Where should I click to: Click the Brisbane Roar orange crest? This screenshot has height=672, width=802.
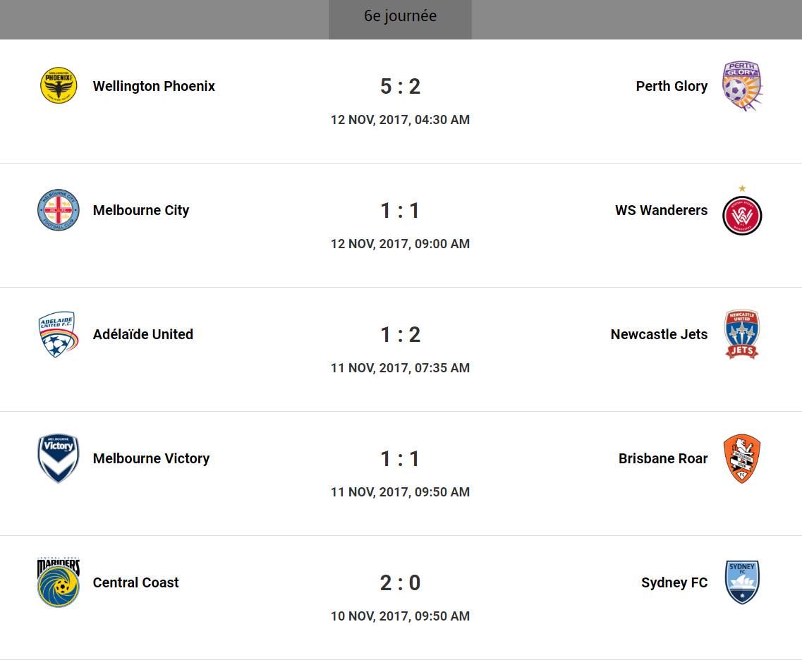(742, 458)
